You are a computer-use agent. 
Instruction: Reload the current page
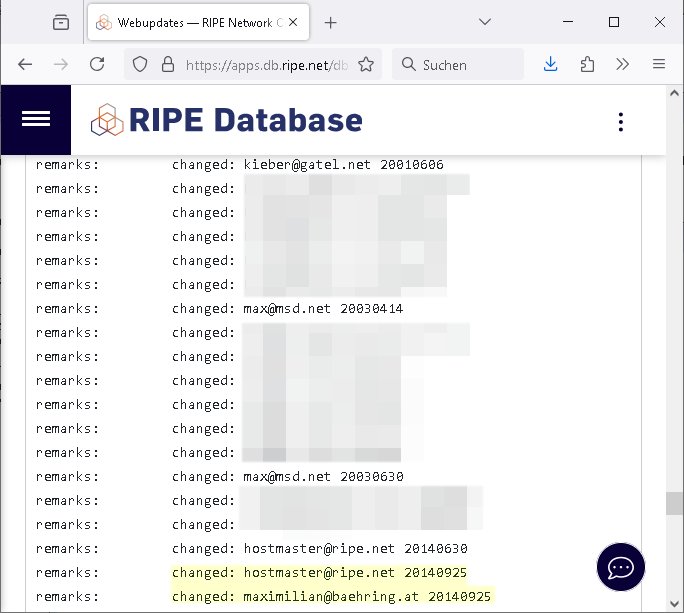click(97, 64)
